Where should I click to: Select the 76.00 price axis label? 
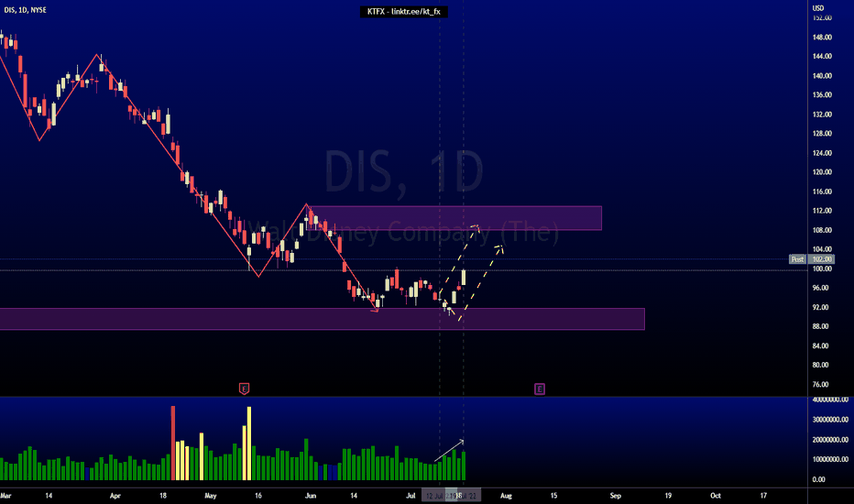(x=820, y=385)
